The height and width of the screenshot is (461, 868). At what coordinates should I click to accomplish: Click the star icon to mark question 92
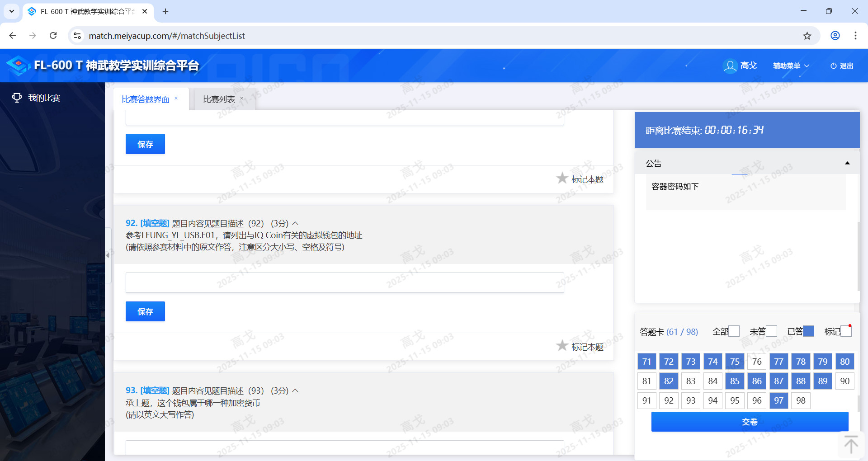[562, 346]
